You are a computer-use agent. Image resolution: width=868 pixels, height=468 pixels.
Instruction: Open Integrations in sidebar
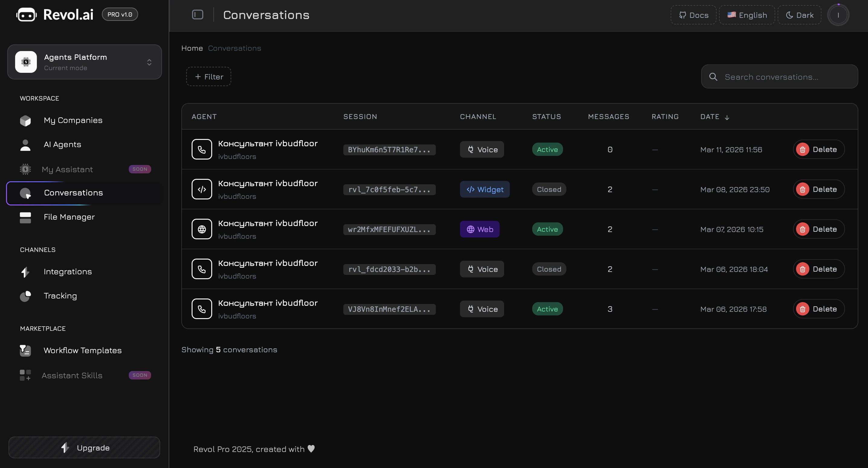84,272
